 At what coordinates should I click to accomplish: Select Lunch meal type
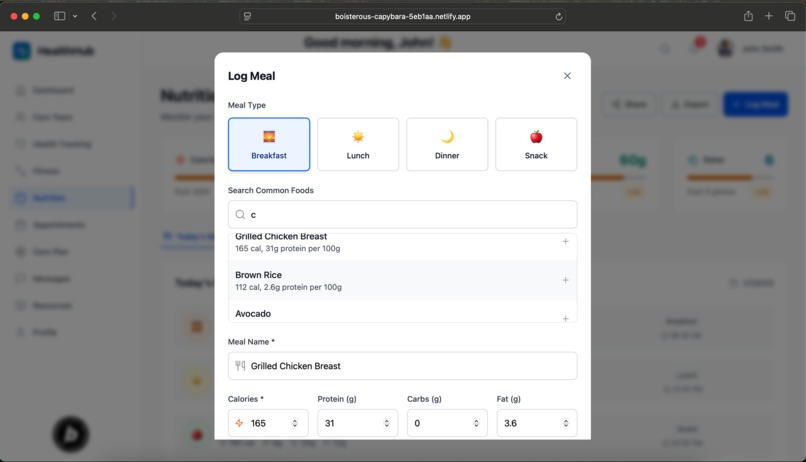[358, 144]
